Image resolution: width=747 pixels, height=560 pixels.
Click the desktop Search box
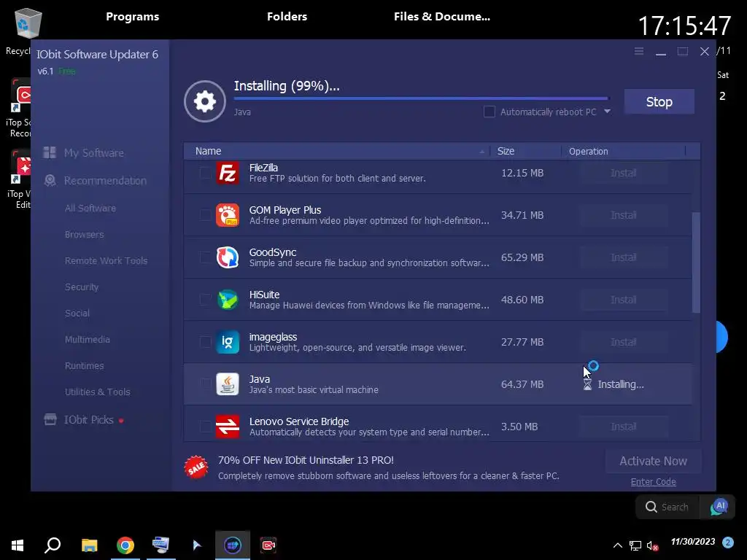(667, 507)
